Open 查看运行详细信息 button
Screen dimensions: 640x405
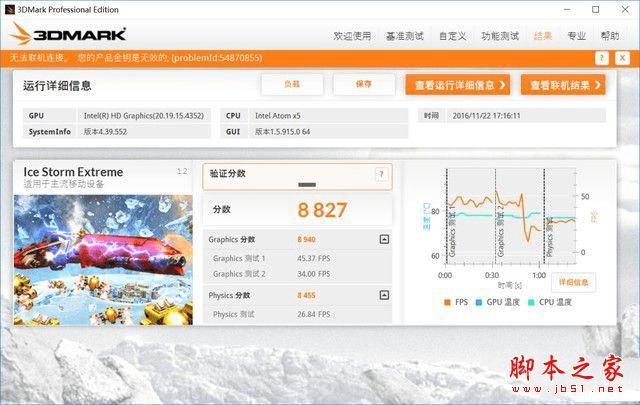point(458,85)
